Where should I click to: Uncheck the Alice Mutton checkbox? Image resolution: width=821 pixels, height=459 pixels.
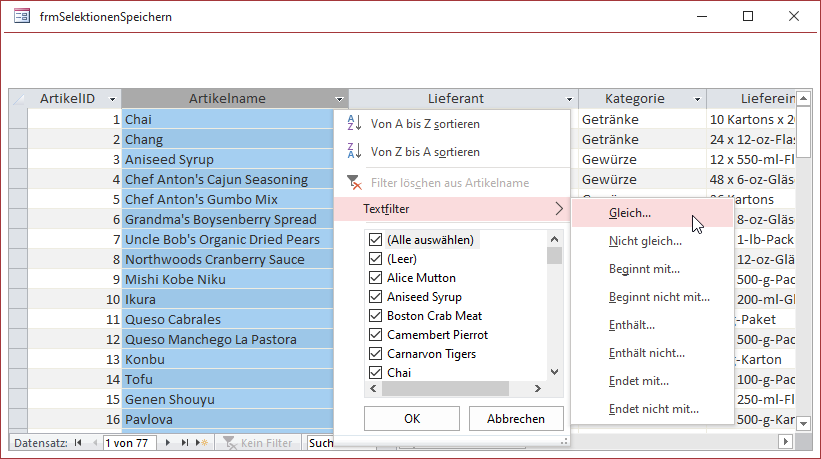376,278
